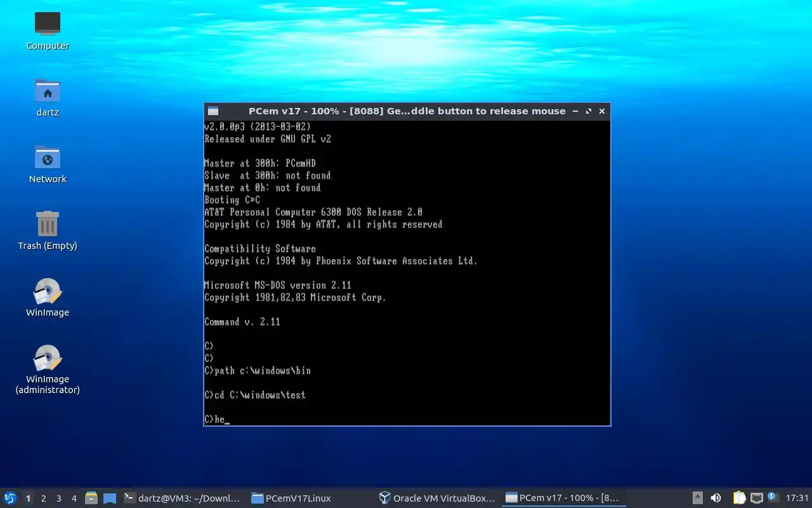Select the Trash (Empty) desktop icon

[x=48, y=230]
